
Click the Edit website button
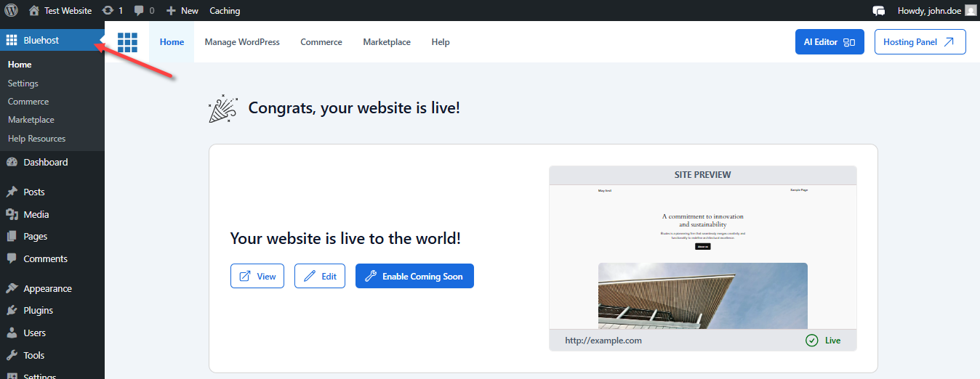pos(320,276)
